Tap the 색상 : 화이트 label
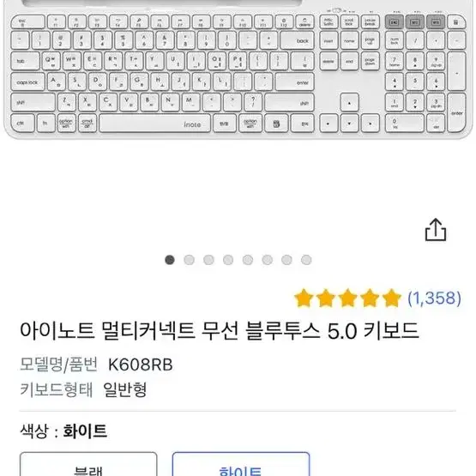Screen dimensions: 476x476 [63, 431]
